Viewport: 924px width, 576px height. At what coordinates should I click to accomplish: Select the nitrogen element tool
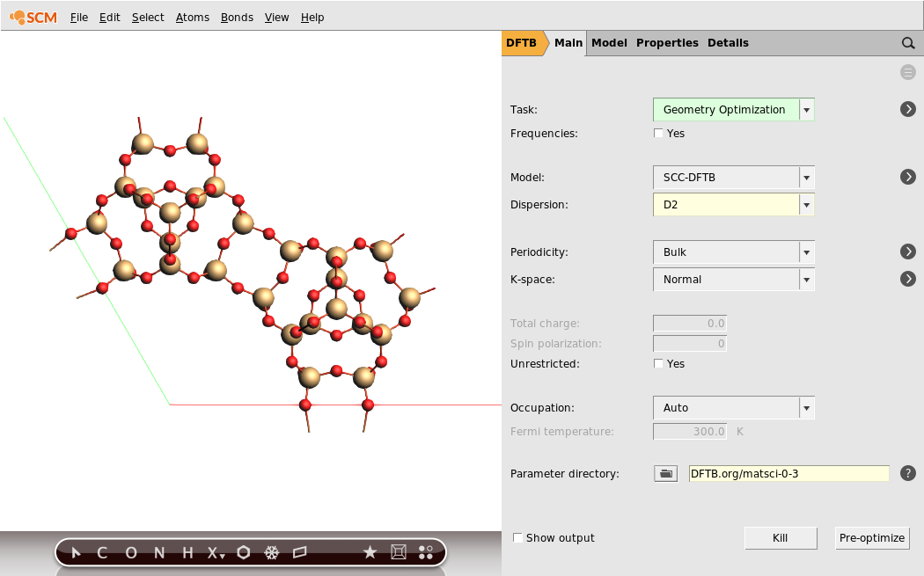pos(158,552)
